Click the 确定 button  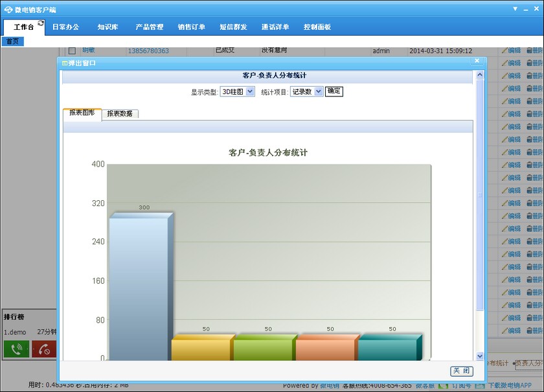[334, 91]
